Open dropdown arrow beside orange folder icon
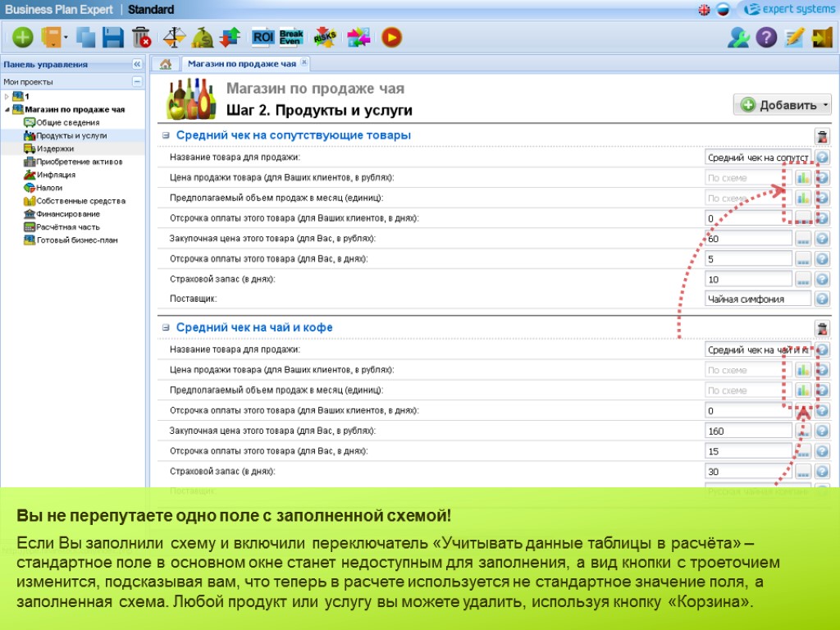The width and height of the screenshot is (840, 630). [x=66, y=38]
